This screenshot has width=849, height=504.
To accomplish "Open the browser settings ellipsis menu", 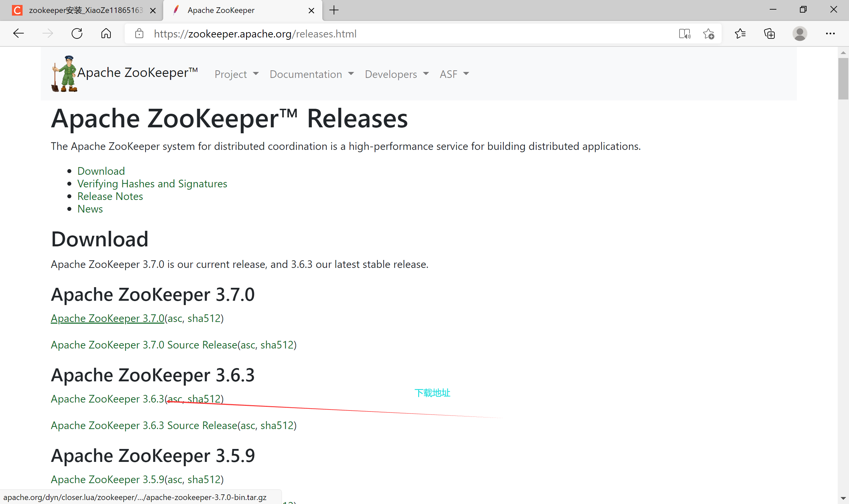I will pos(830,33).
